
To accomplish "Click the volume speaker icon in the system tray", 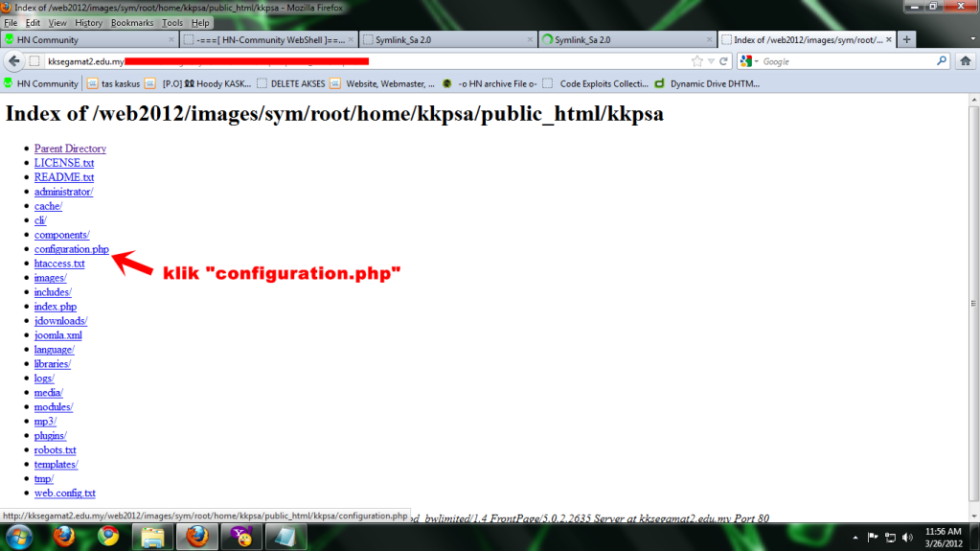I will tap(907, 537).
